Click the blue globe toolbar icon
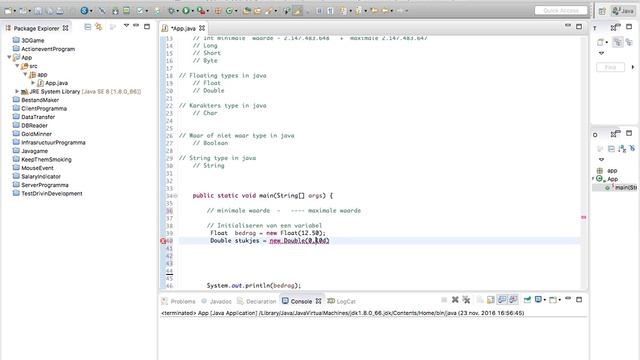Image resolution: width=640 pixels, height=360 pixels. (84, 11)
